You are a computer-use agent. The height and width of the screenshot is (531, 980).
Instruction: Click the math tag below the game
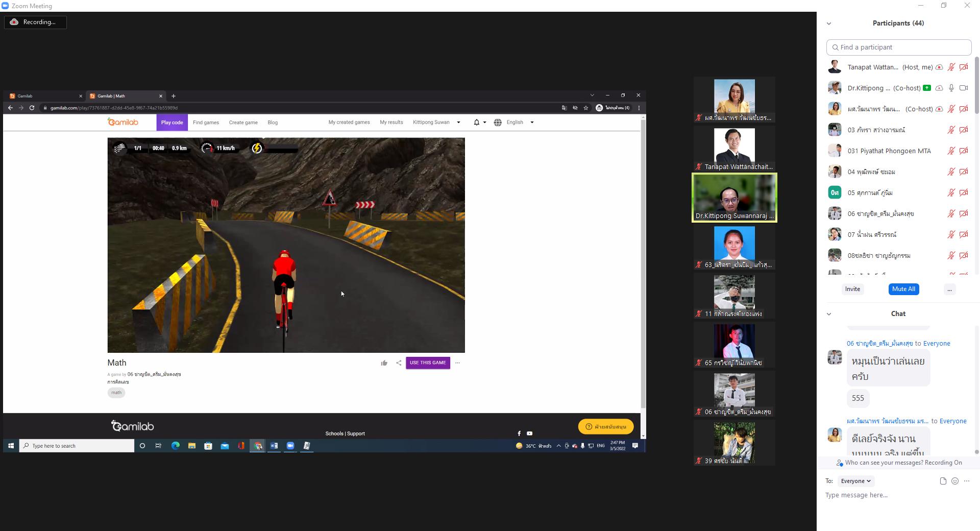116,393
